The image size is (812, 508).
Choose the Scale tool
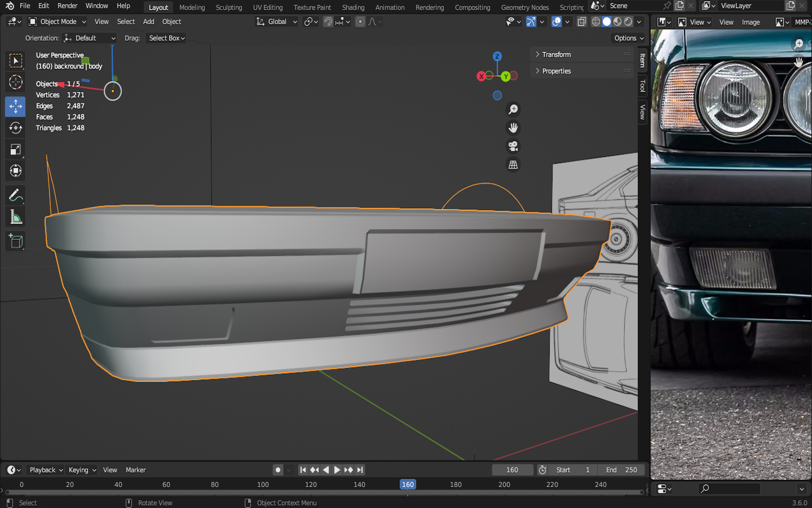click(x=16, y=150)
